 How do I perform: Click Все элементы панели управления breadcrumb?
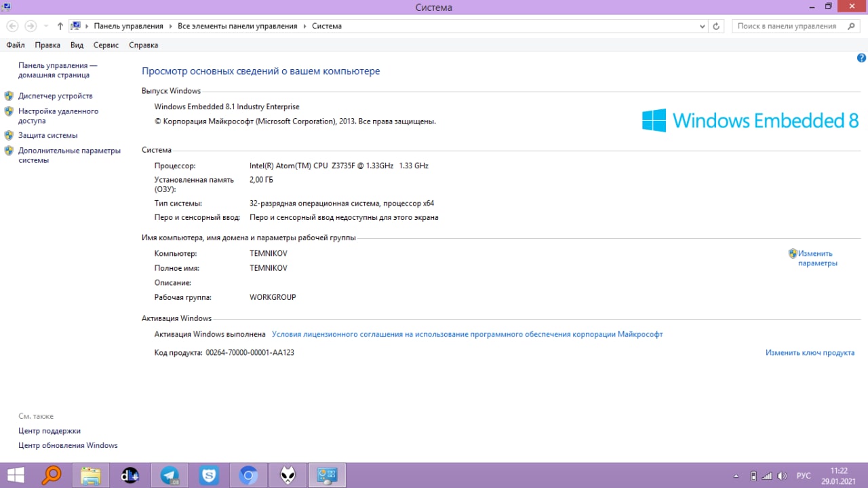click(x=237, y=26)
